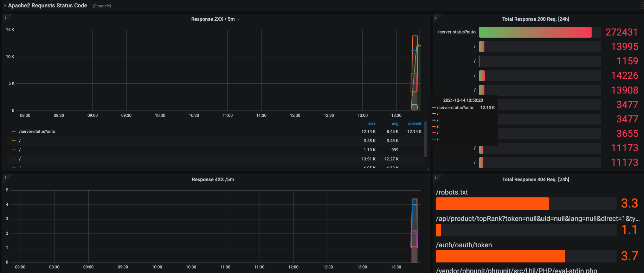Toggle /server-status?auto series in legend
The image size is (644, 273).
(37, 132)
